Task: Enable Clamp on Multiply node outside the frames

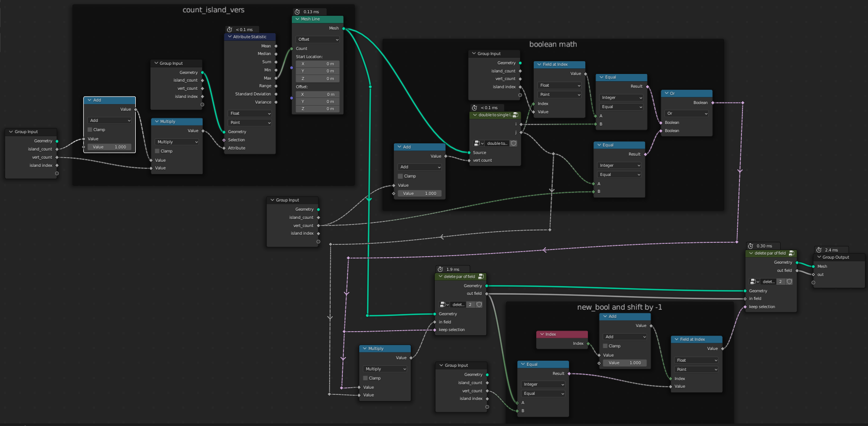Action: coord(365,378)
